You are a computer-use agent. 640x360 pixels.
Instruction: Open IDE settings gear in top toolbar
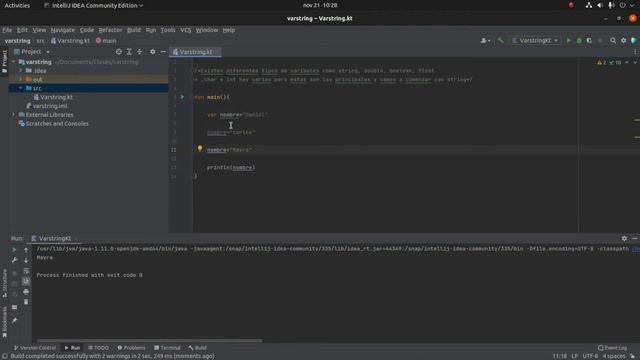pyautogui.click(x=623, y=40)
